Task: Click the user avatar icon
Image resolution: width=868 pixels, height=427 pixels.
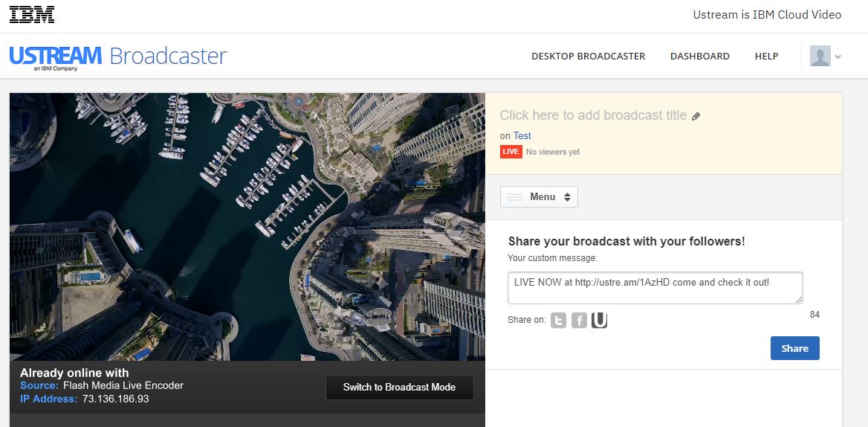Action: point(820,56)
